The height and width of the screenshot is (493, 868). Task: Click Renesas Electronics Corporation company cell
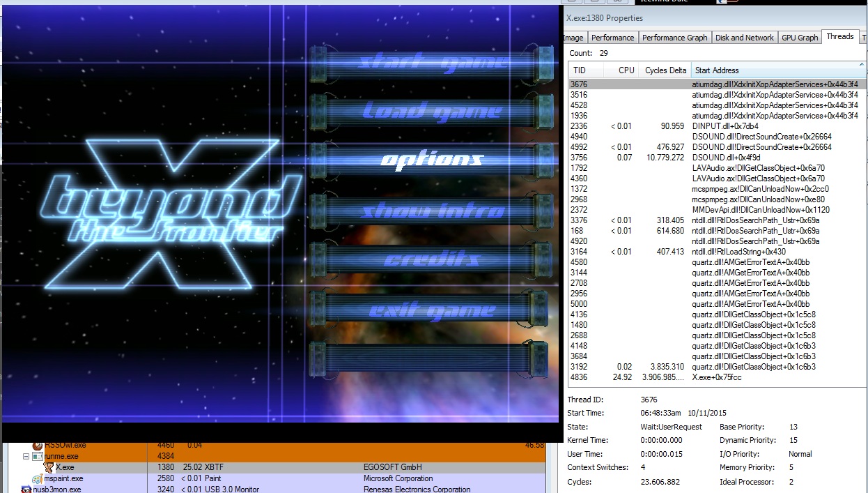click(x=417, y=490)
